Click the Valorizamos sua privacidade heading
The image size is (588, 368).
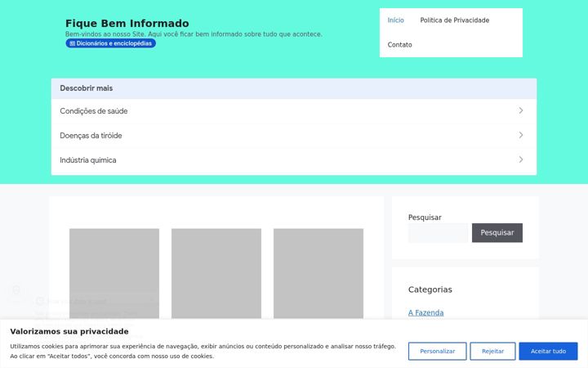coord(69,331)
